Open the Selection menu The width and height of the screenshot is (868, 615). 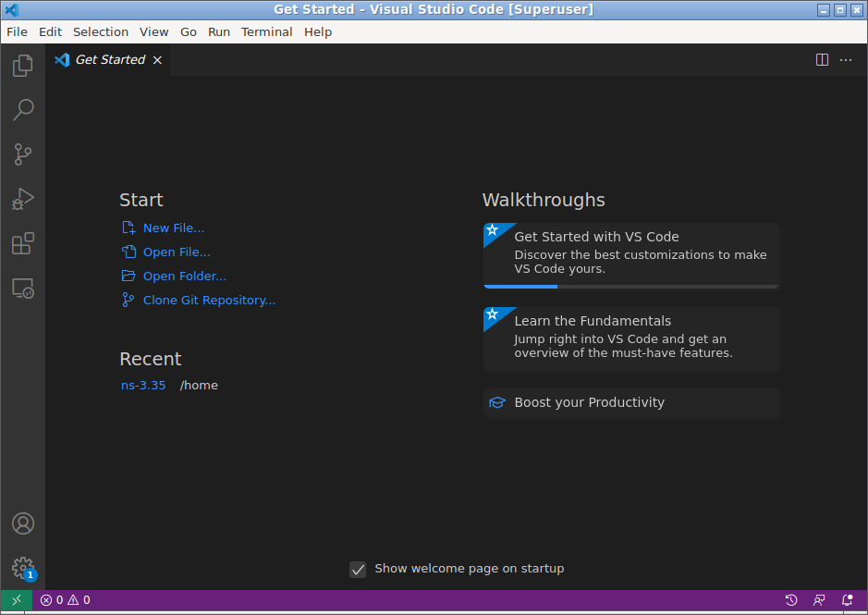[x=101, y=32]
